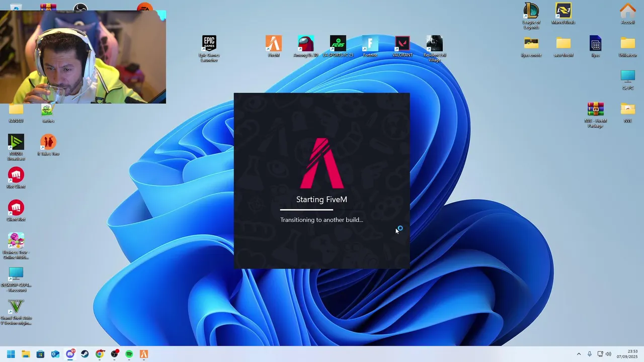Viewport: 644px width, 362px height.
Task: Launch the VALORANT desktop shortcut
Action: (402, 46)
